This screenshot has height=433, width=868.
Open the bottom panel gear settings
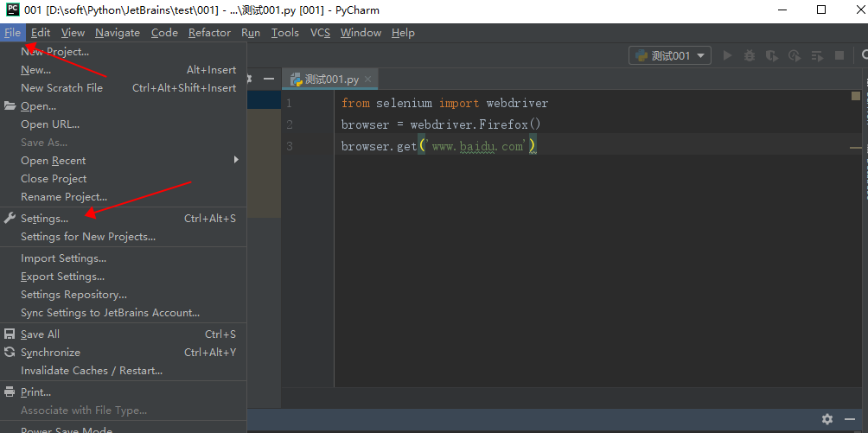pyautogui.click(x=827, y=418)
